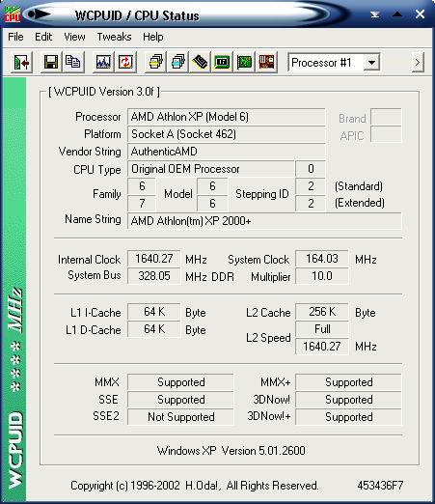Image resolution: width=435 pixels, height=504 pixels.
Task: Click the L1 I-Cache 64 K value
Action: tap(153, 312)
